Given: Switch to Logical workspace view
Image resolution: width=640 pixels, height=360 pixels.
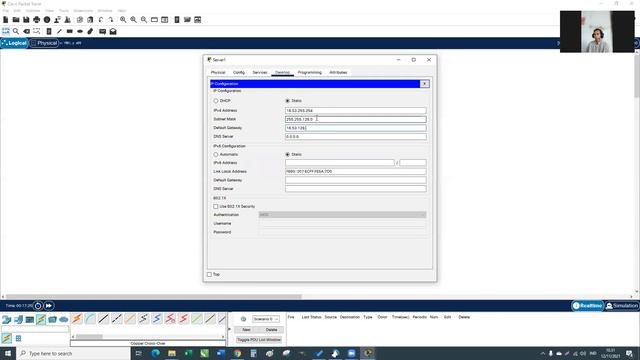Looking at the screenshot, I should click(x=14, y=43).
